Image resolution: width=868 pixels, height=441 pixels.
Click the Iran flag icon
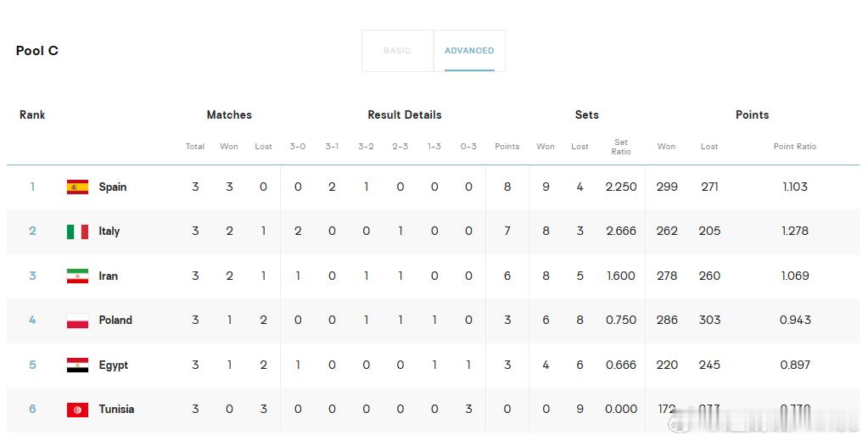coord(77,276)
